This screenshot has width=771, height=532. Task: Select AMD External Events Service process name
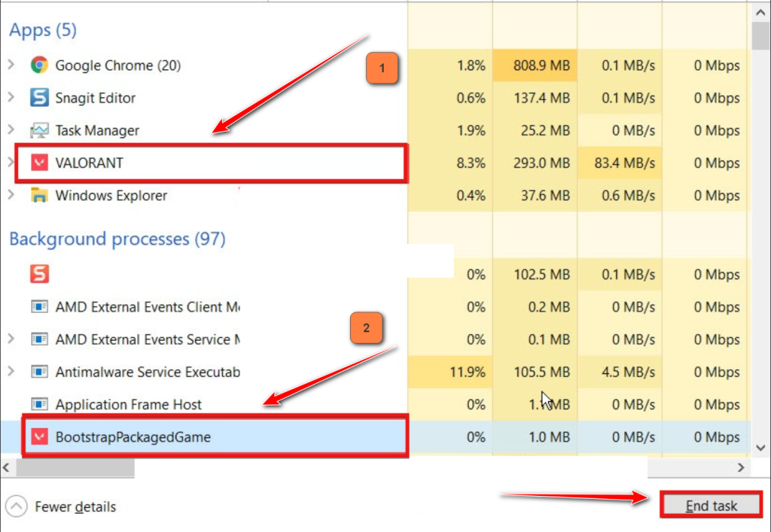(x=148, y=339)
